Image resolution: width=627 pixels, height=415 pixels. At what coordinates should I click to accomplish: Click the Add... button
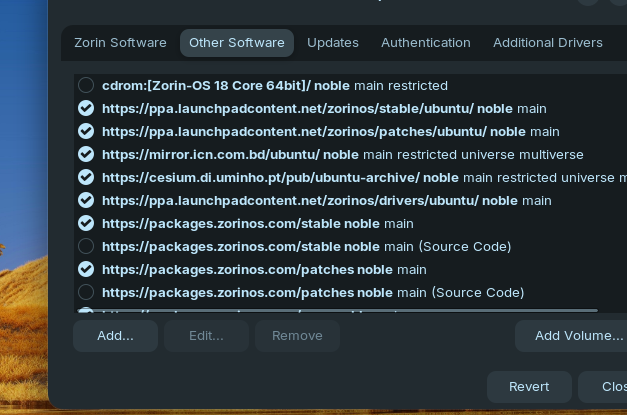point(115,336)
